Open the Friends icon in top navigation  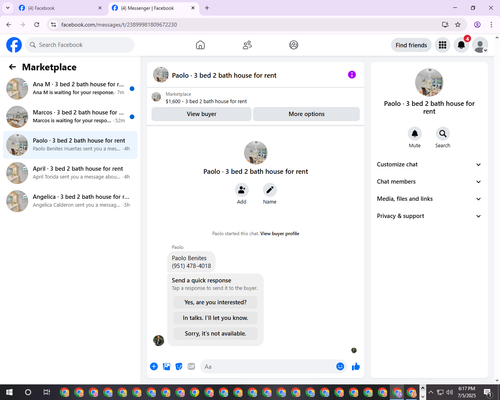pyautogui.click(x=247, y=45)
